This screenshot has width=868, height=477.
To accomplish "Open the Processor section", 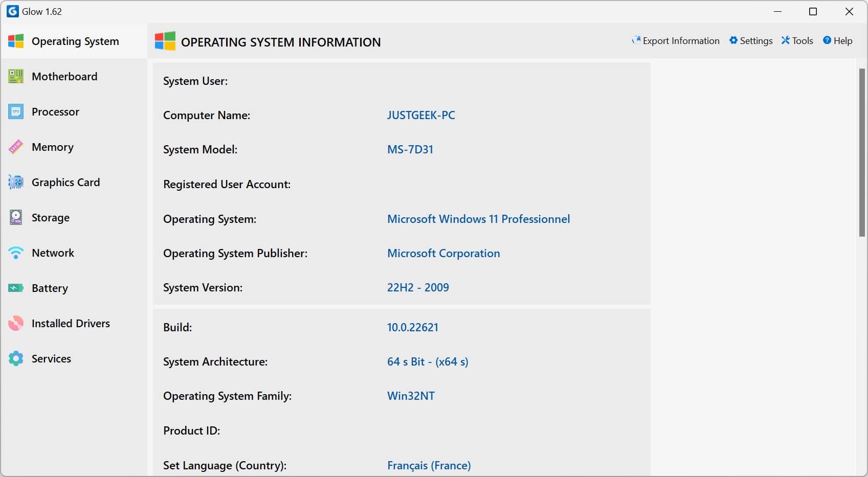I will (x=74, y=111).
